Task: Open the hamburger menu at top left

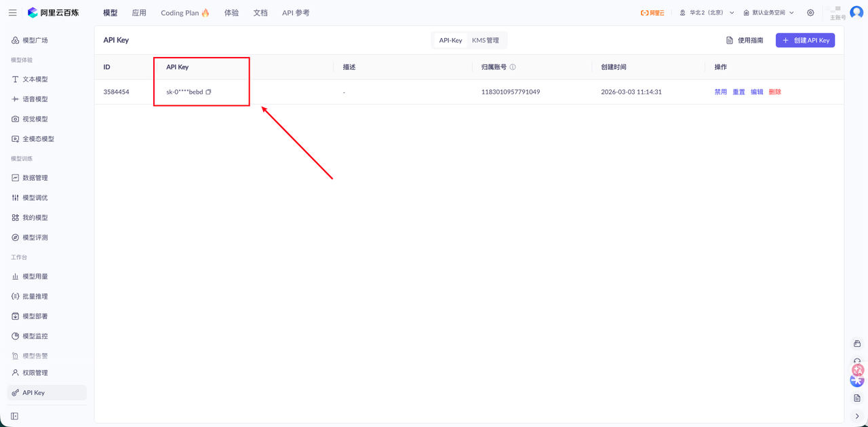Action: click(x=12, y=13)
